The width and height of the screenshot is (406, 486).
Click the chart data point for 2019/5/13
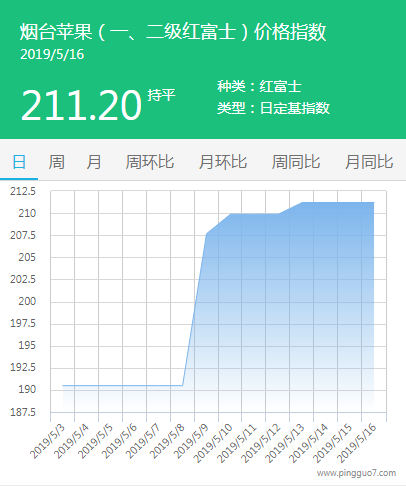[302, 202]
